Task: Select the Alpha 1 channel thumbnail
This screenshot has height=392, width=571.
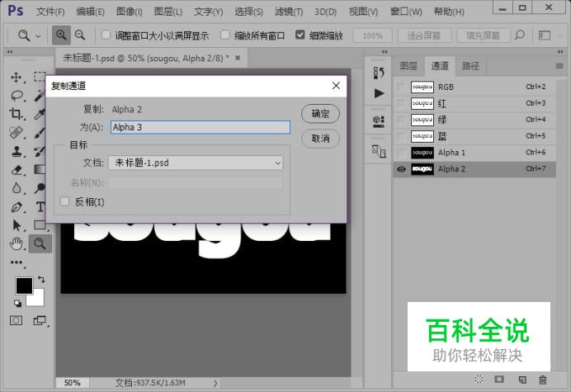Action: tap(422, 153)
